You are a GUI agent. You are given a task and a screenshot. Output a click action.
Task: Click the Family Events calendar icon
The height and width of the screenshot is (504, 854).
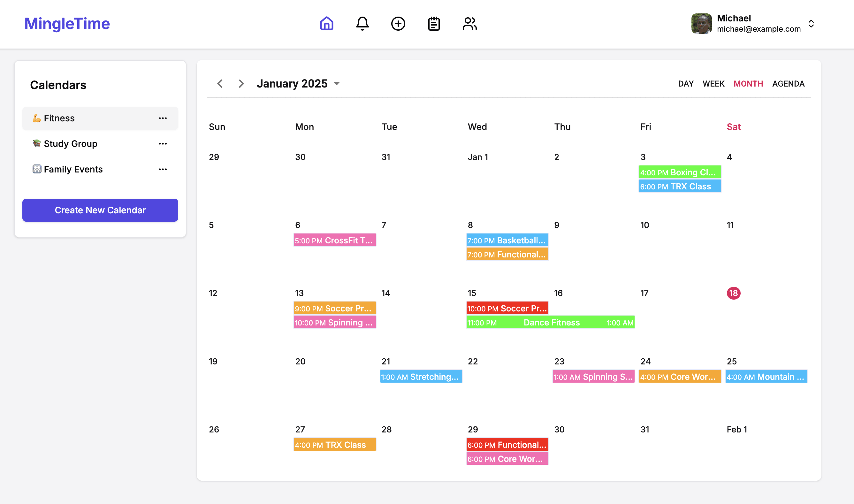pyautogui.click(x=37, y=169)
